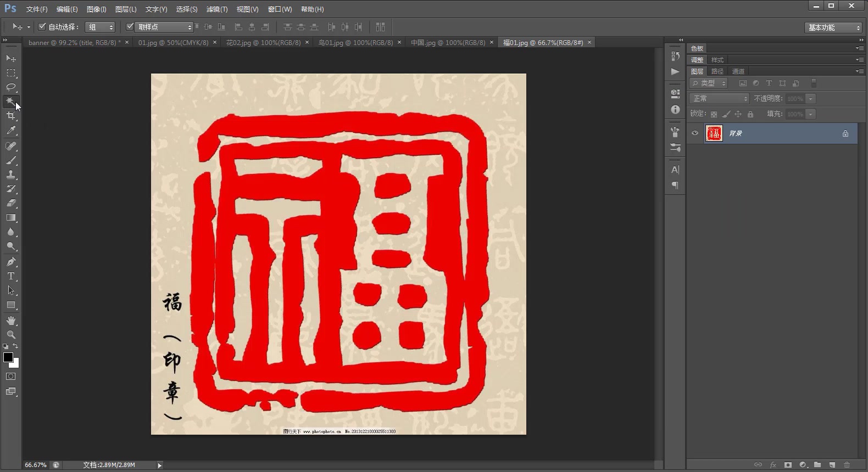Open the 填充 slider arrow
This screenshot has width=868, height=472.
pyautogui.click(x=811, y=114)
